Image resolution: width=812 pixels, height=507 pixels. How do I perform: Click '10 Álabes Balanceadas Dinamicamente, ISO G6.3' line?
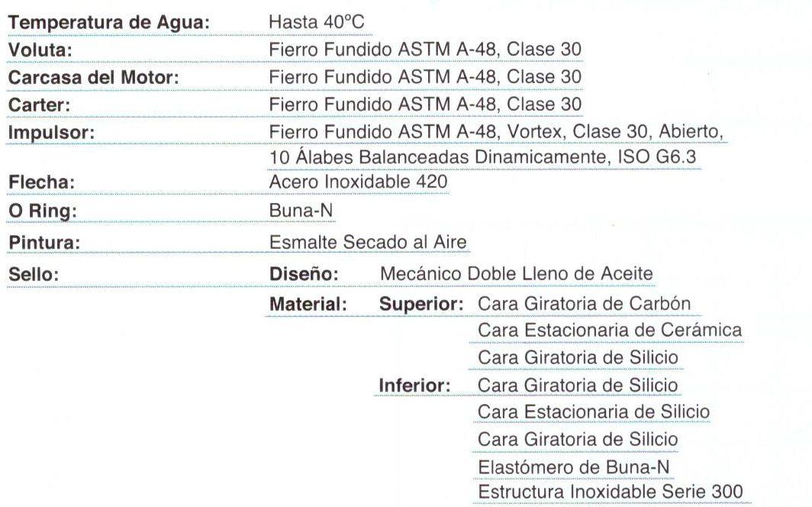pos(482,157)
